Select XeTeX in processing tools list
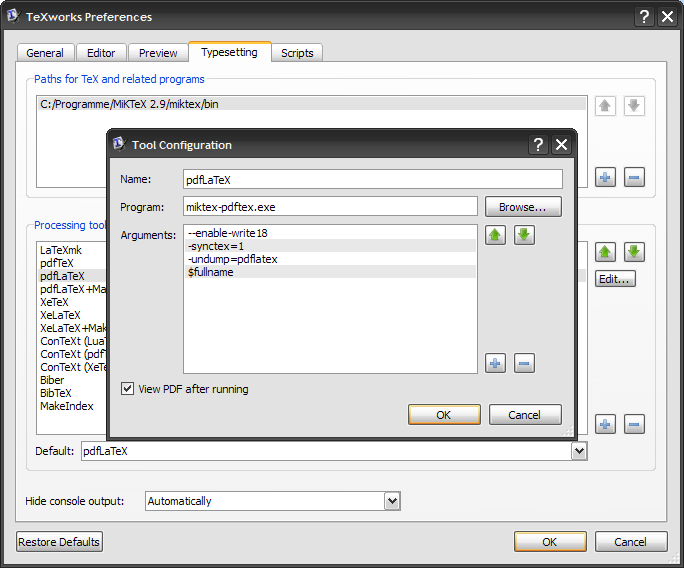The width and height of the screenshot is (684, 568). click(55, 302)
